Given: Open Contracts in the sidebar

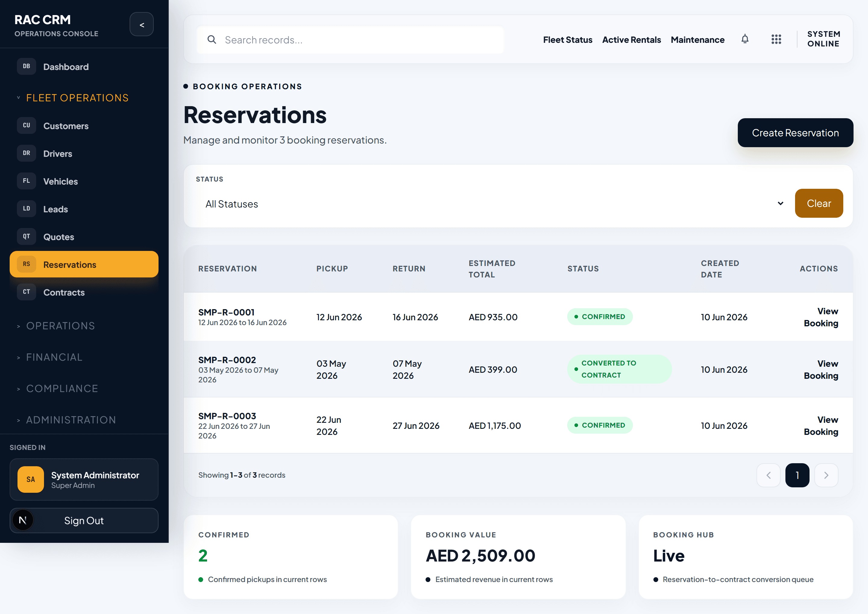Looking at the screenshot, I should pyautogui.click(x=84, y=292).
